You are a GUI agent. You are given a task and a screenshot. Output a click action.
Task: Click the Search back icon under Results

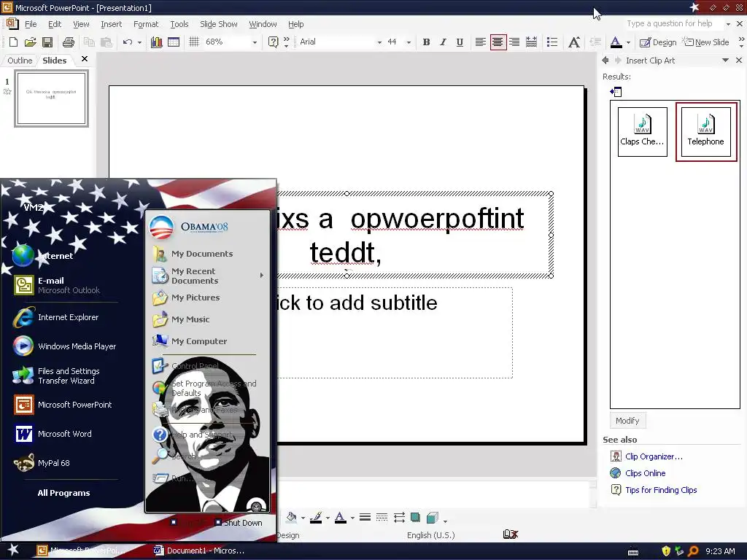[616, 92]
